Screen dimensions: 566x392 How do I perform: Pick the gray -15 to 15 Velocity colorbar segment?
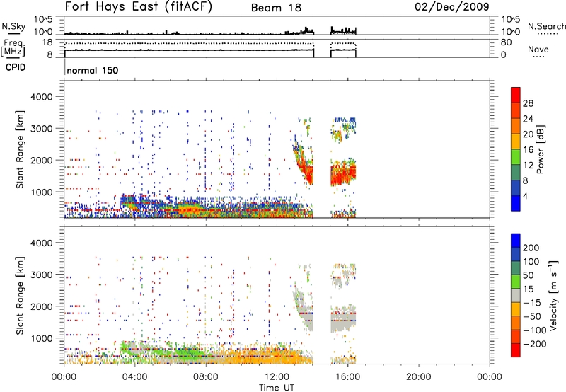click(516, 295)
